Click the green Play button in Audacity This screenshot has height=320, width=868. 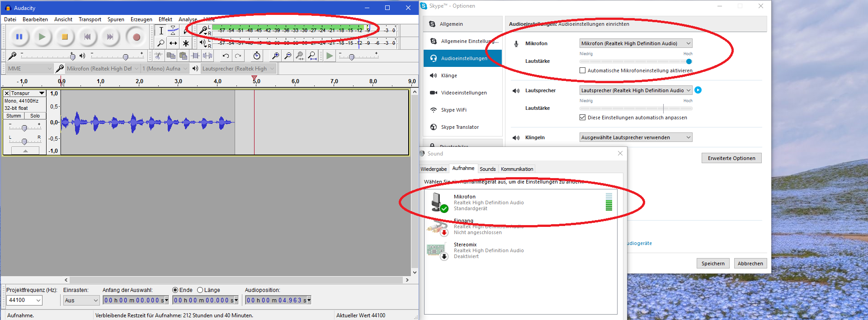[42, 37]
